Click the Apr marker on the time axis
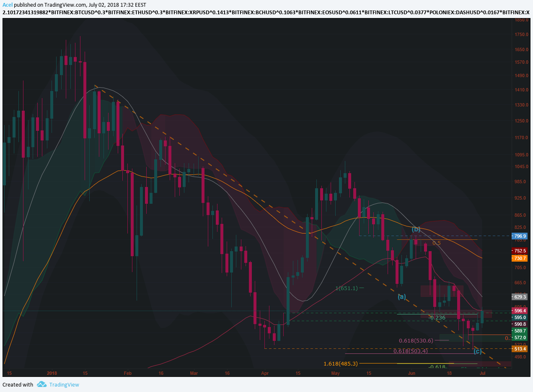The image size is (533, 392). point(265,373)
